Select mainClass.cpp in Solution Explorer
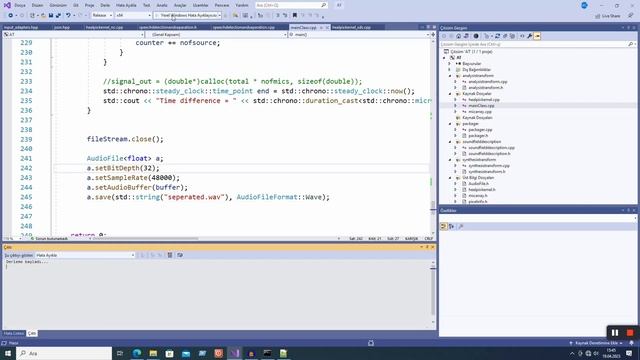Image resolution: width=640 pixels, height=360 pixels. coord(481,106)
